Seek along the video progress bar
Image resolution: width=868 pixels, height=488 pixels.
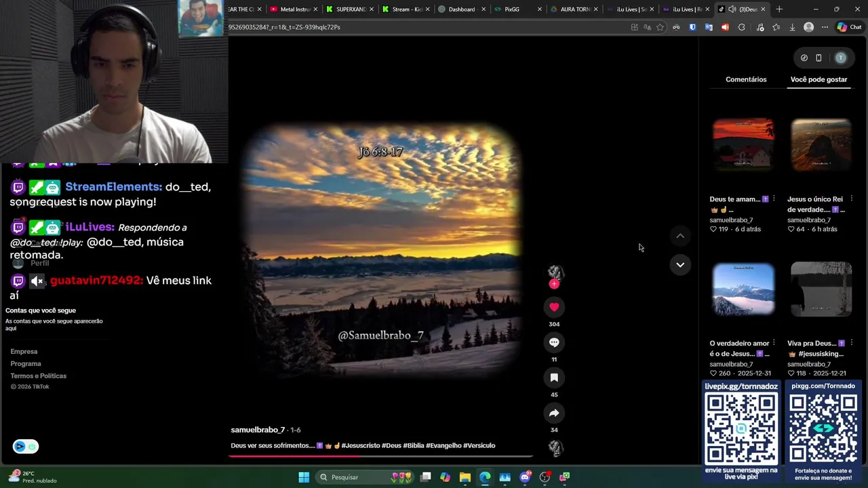coord(380,456)
